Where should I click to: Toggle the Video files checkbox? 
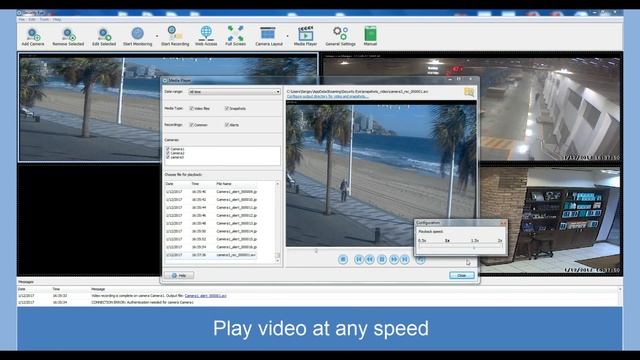pos(191,109)
